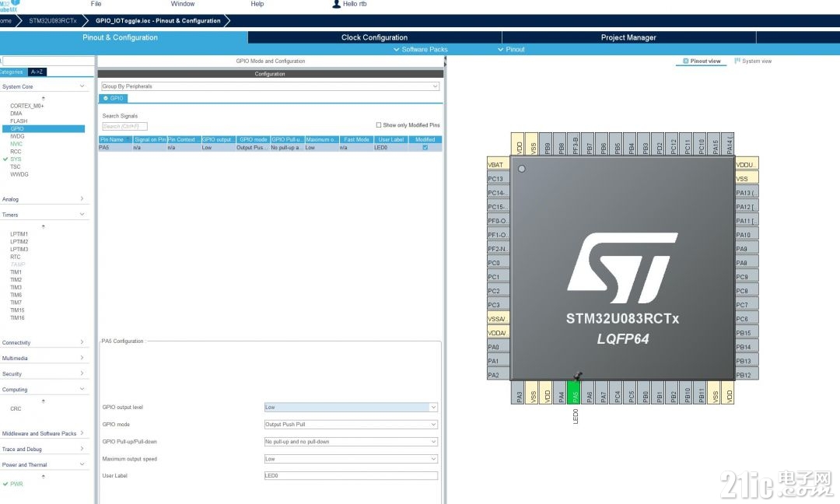
Task: Click the User Label input field
Action: click(x=351, y=476)
